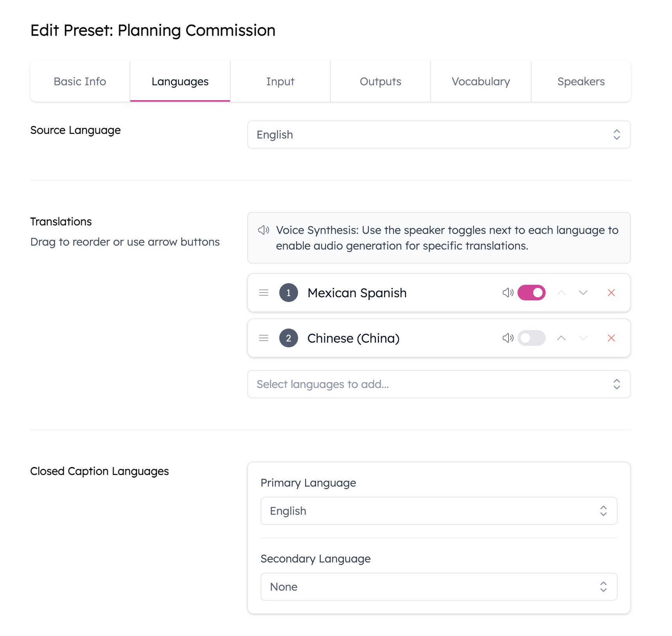Open Secondary Language dropdown set to None
Image resolution: width=672 pixels, height=636 pixels.
click(438, 587)
